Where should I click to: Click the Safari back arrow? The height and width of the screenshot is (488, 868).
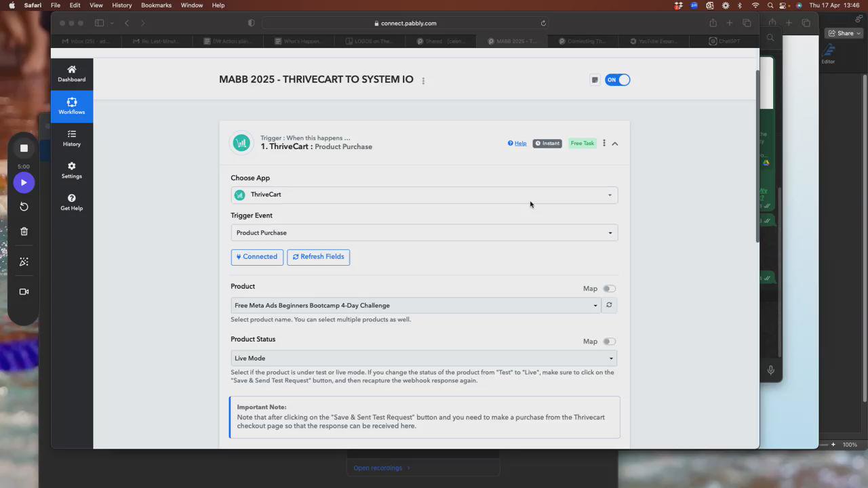click(127, 23)
